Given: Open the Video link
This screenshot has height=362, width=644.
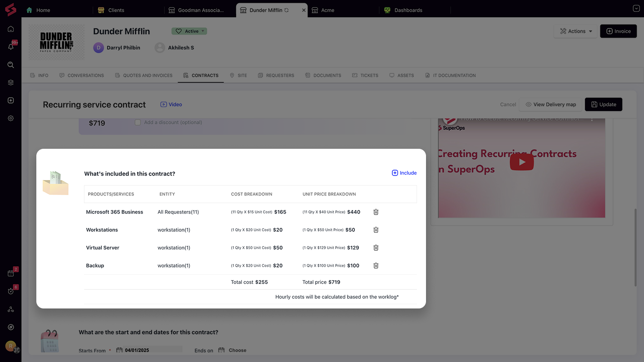Looking at the screenshot, I should pyautogui.click(x=171, y=104).
